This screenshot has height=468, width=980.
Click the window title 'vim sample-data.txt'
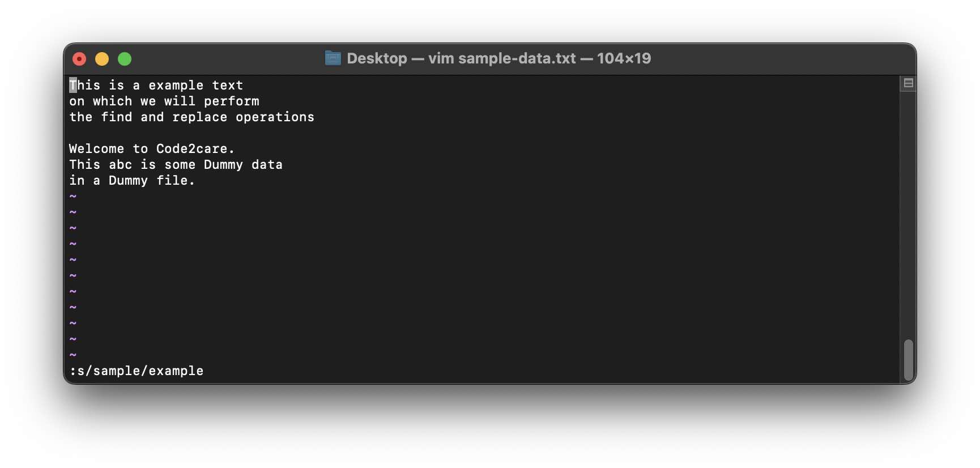(x=501, y=58)
